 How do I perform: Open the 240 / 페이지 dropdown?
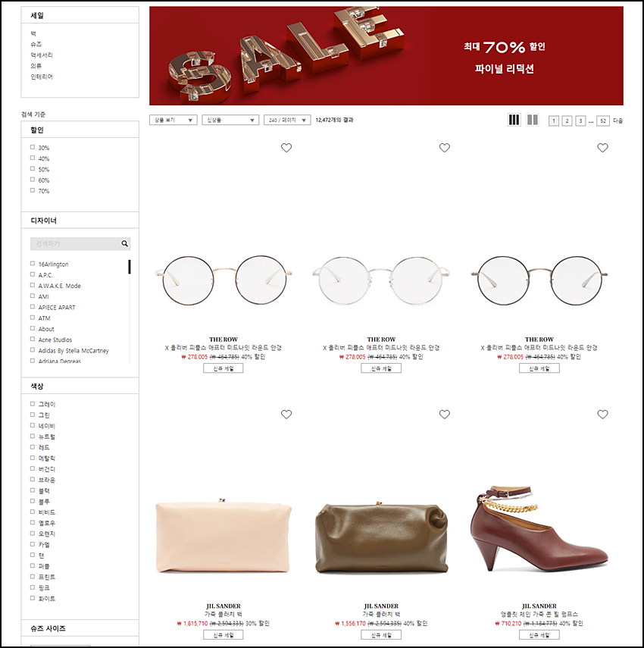coord(287,120)
